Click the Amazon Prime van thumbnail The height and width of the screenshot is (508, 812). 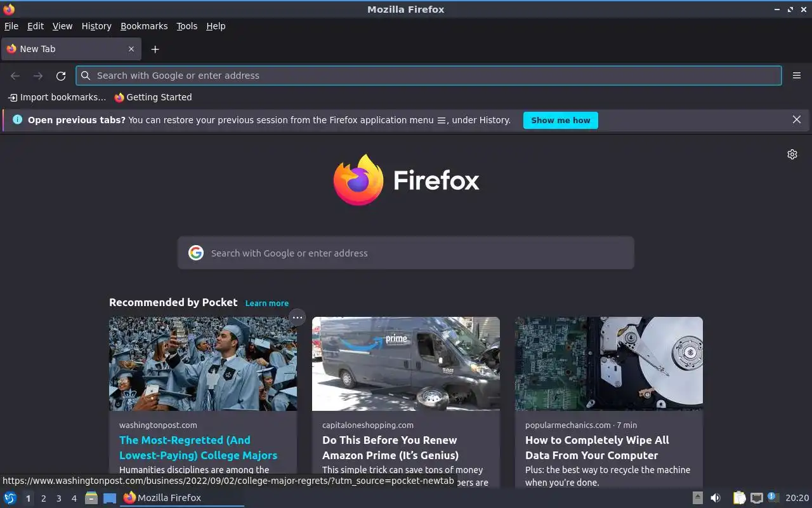click(x=406, y=364)
